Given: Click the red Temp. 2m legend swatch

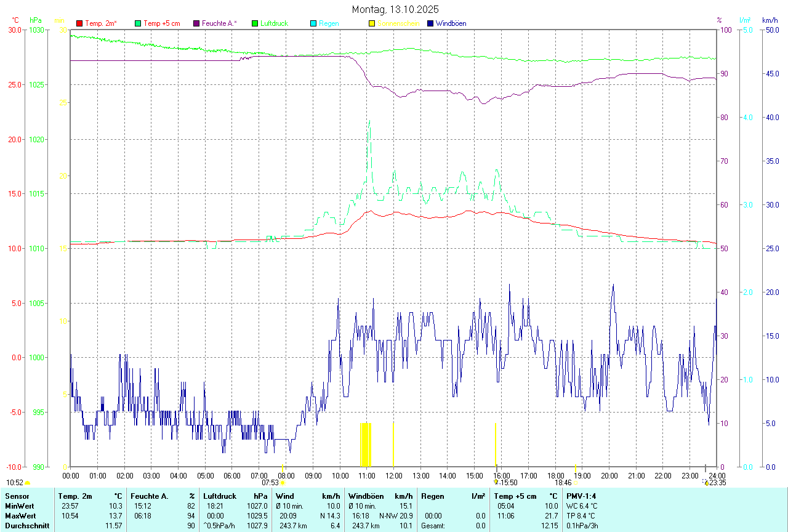Looking at the screenshot, I should click(x=79, y=23).
